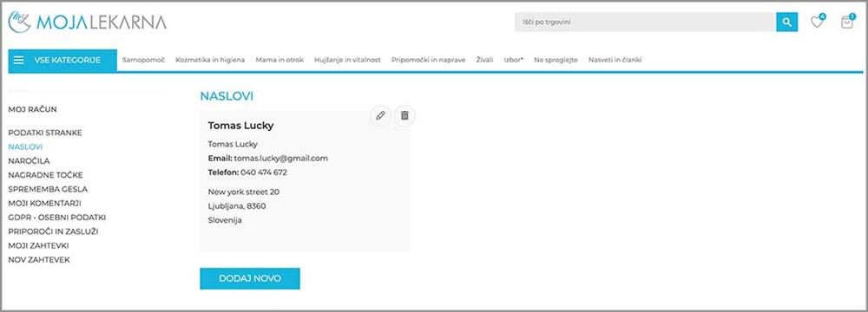
Task: Click the Moja Lekarna logo
Action: pos(87,23)
